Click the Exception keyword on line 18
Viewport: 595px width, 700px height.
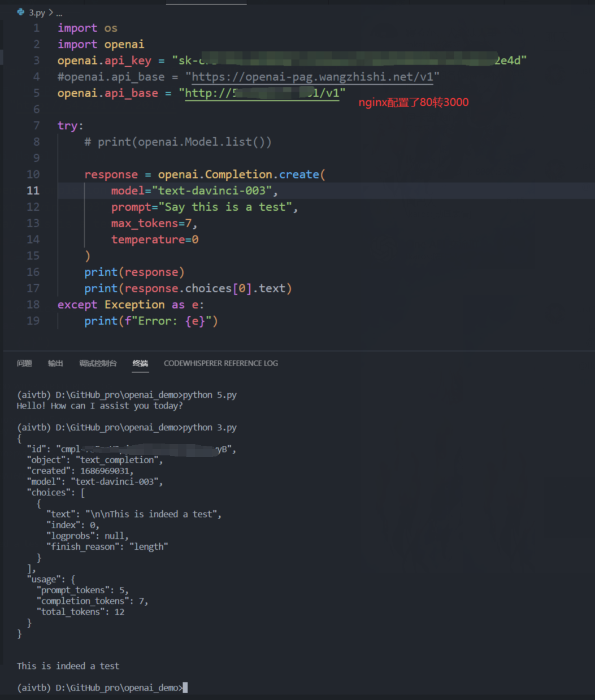[x=134, y=304]
